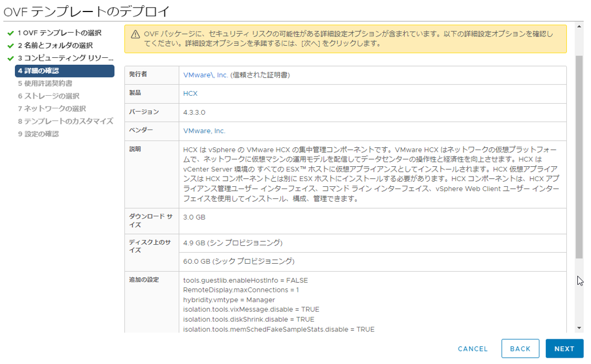Click tools.guestlib.enableHostInfo = FALSE line
This screenshot has width=591, height=364.
pyautogui.click(x=245, y=280)
